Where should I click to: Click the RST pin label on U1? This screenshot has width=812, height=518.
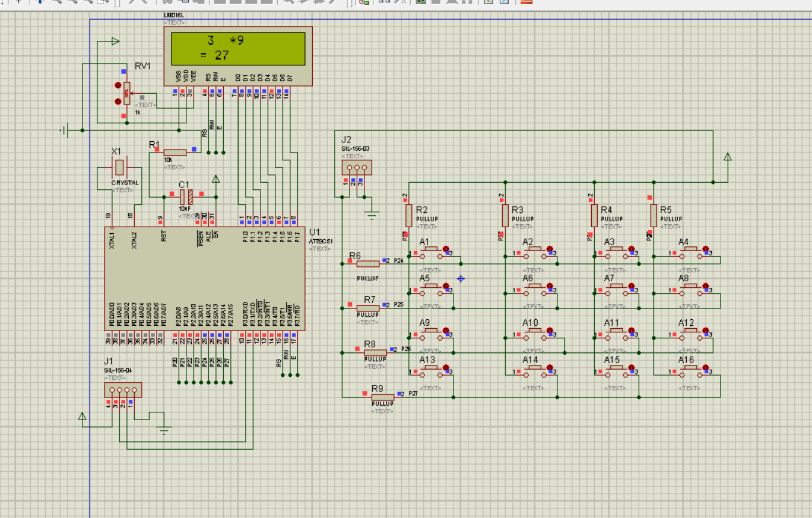(164, 236)
